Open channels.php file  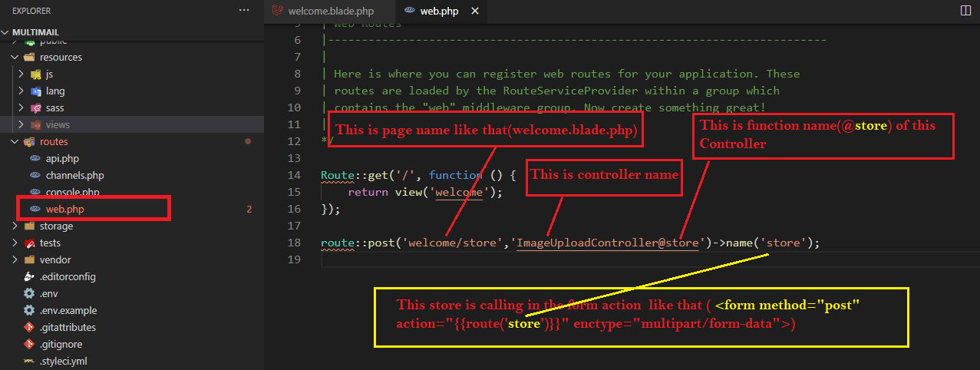tap(74, 176)
